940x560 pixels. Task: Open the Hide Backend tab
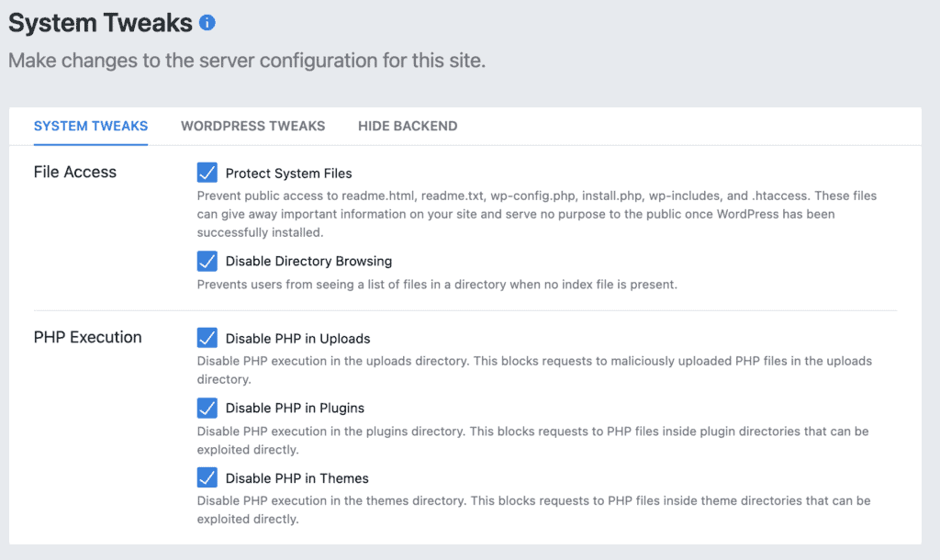[x=408, y=126]
